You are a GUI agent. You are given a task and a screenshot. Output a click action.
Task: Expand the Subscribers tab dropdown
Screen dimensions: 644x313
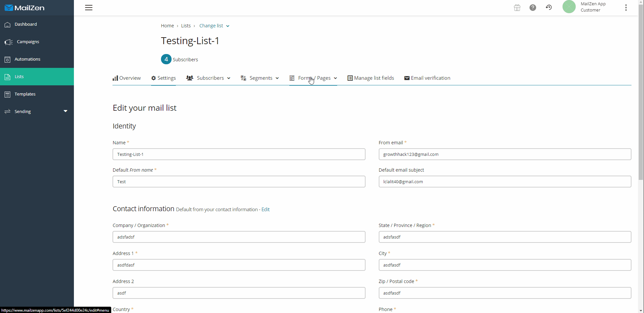[x=229, y=78]
